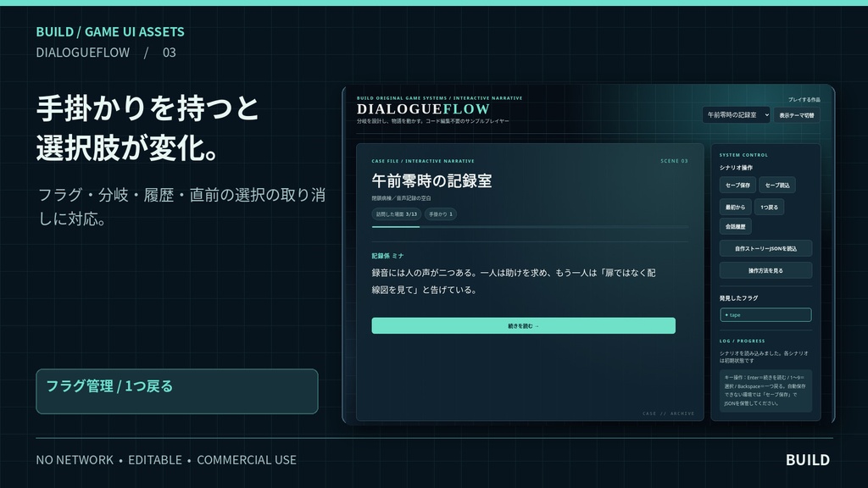Click the セーブ読込 button
Screen dimensions: 868x488
click(x=777, y=186)
